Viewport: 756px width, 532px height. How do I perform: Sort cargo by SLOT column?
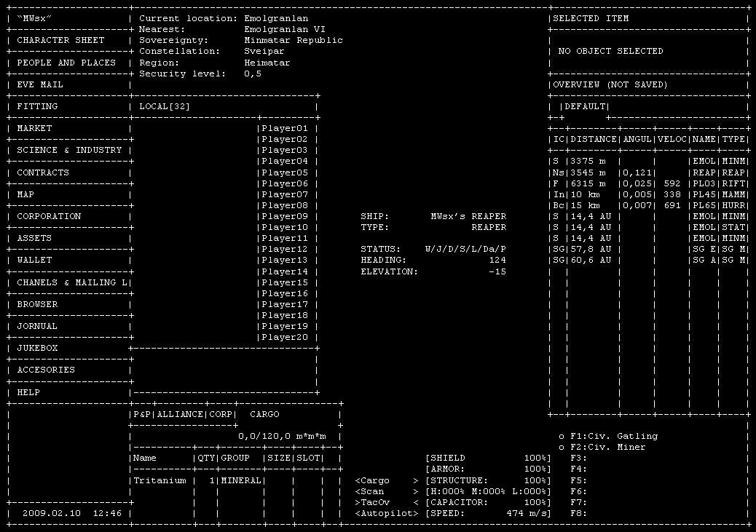[x=309, y=458]
